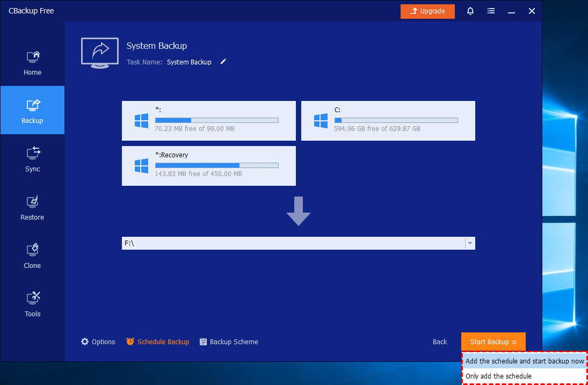Choose Only add the schedule
Viewport: 588px width, 385px height.
click(498, 376)
